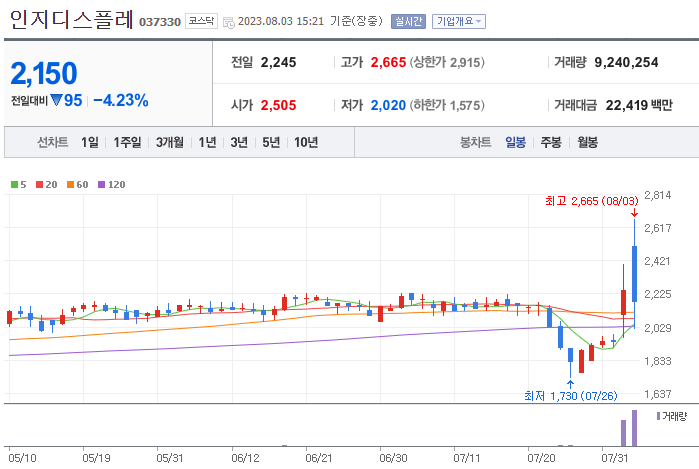The height and width of the screenshot is (469, 699).
Task: Click the 거래량 value 9,240,254
Action: click(626, 62)
